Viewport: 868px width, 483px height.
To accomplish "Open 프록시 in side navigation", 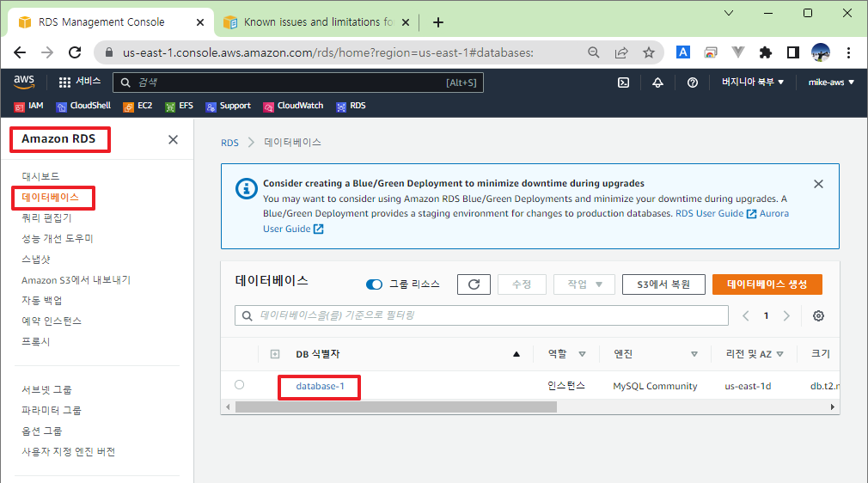I will (36, 341).
